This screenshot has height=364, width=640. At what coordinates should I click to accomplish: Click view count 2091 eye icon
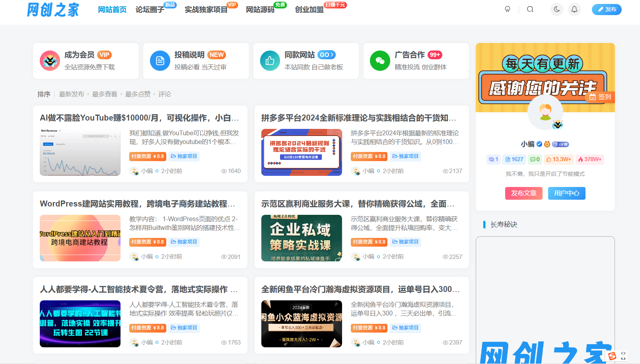pyautogui.click(x=224, y=257)
